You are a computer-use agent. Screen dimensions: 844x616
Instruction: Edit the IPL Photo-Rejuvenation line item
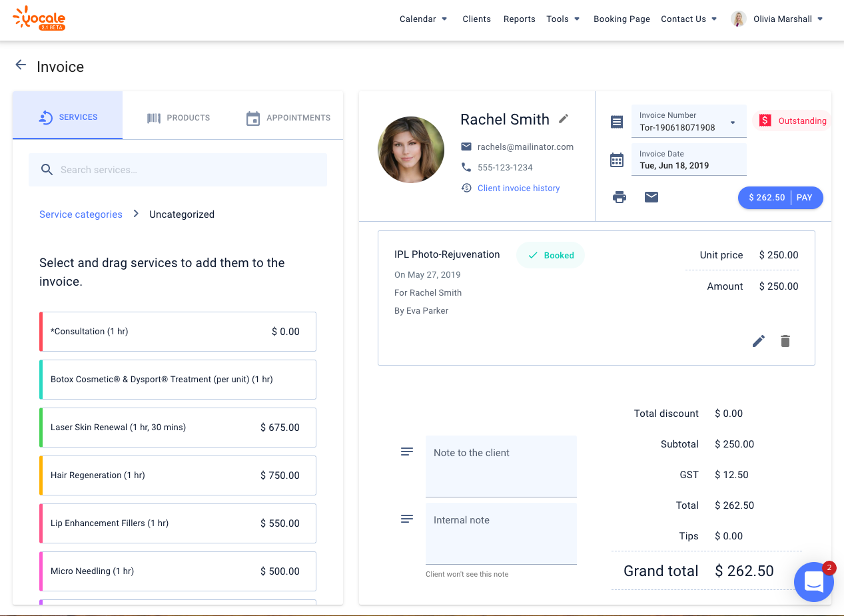click(x=759, y=341)
